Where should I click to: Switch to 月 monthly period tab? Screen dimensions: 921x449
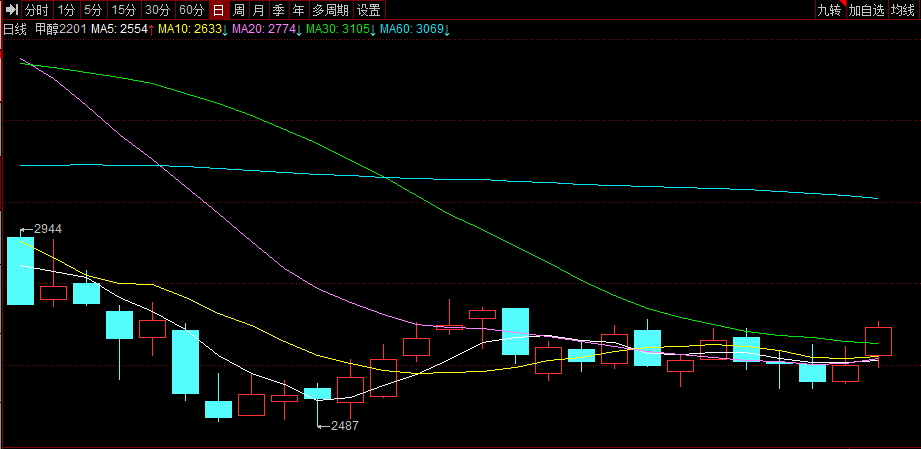click(258, 9)
